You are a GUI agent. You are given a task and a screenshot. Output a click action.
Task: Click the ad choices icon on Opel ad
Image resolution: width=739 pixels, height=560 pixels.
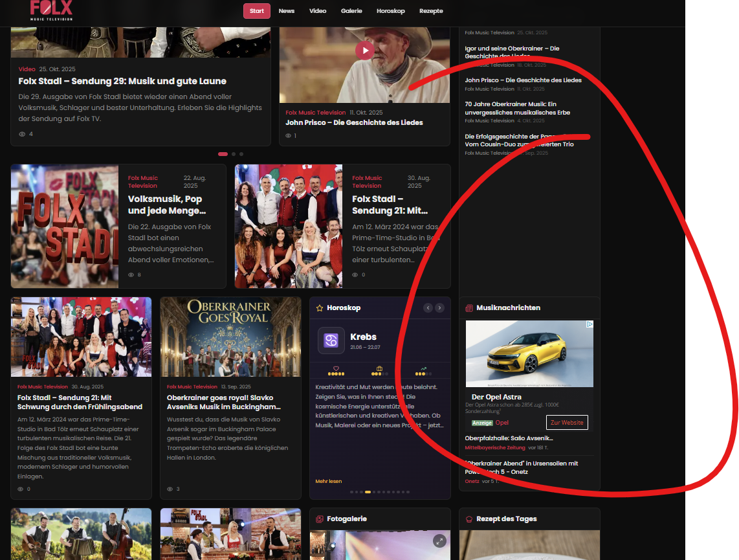point(590,324)
